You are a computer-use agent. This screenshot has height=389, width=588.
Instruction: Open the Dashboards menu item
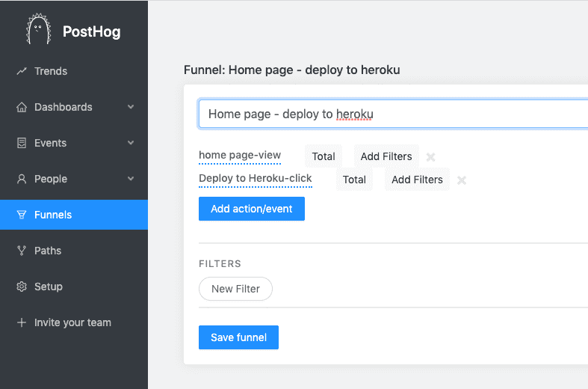[x=74, y=107]
